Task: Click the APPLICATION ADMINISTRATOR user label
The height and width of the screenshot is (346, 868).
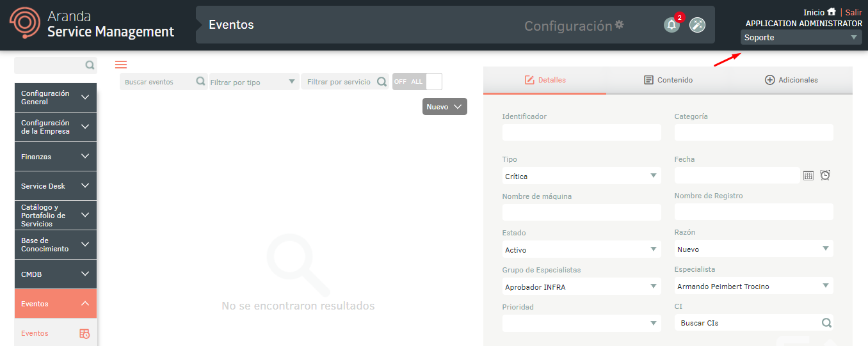Action: tap(803, 24)
